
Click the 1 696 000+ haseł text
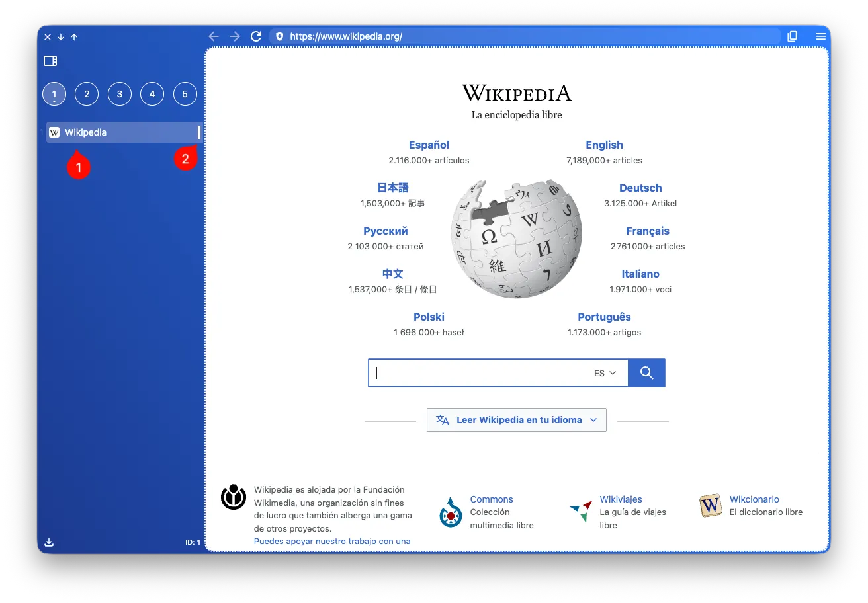tap(429, 333)
